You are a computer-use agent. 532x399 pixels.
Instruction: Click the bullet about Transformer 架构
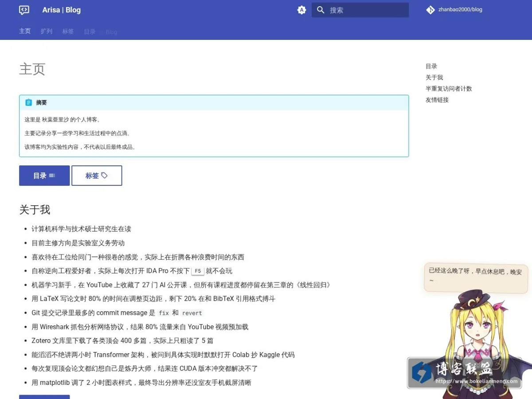(x=163, y=355)
